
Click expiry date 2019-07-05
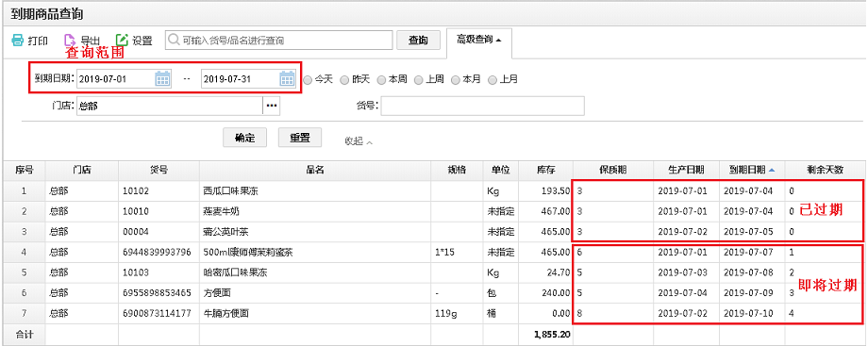(x=748, y=232)
